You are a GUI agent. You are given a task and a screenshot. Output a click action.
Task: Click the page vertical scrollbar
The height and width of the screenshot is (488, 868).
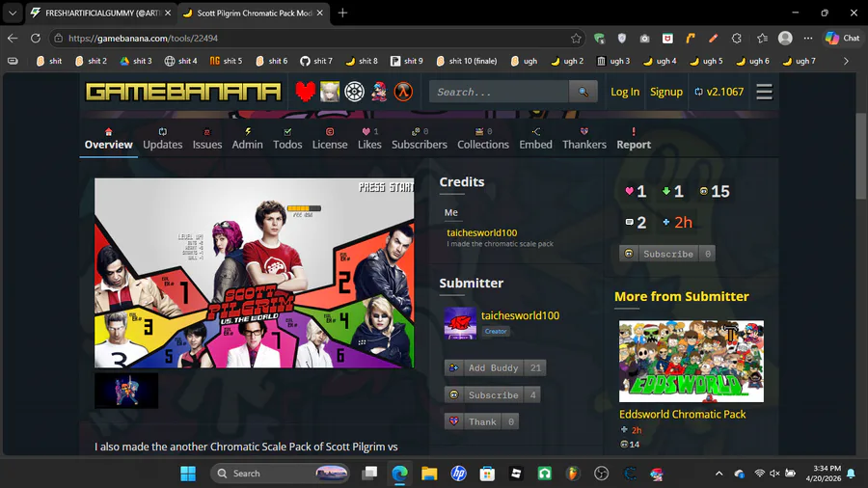pyautogui.click(x=861, y=156)
